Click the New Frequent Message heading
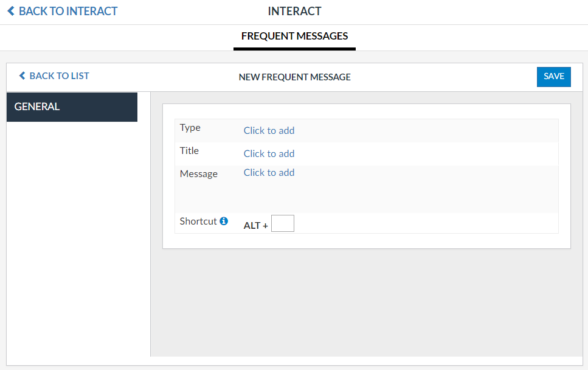 point(294,77)
